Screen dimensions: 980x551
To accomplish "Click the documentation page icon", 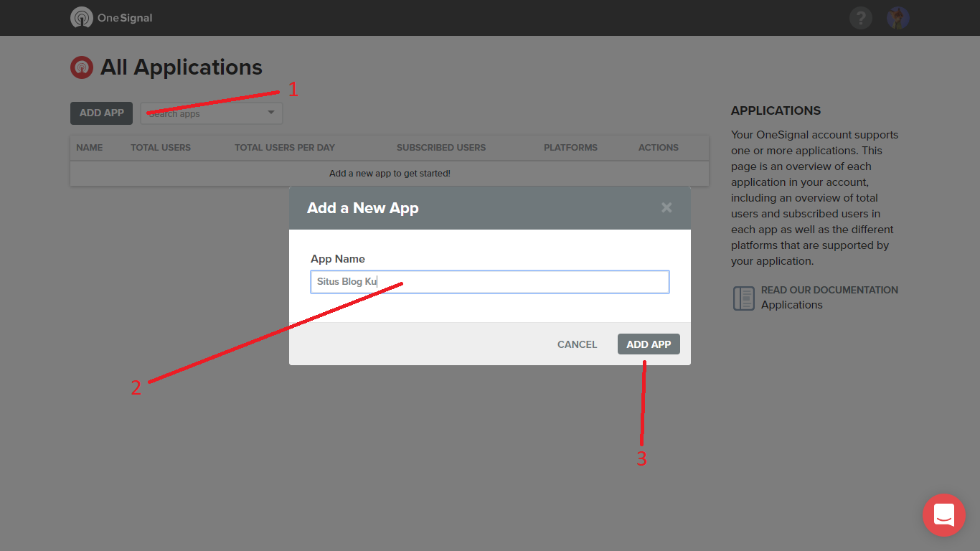I will (744, 298).
